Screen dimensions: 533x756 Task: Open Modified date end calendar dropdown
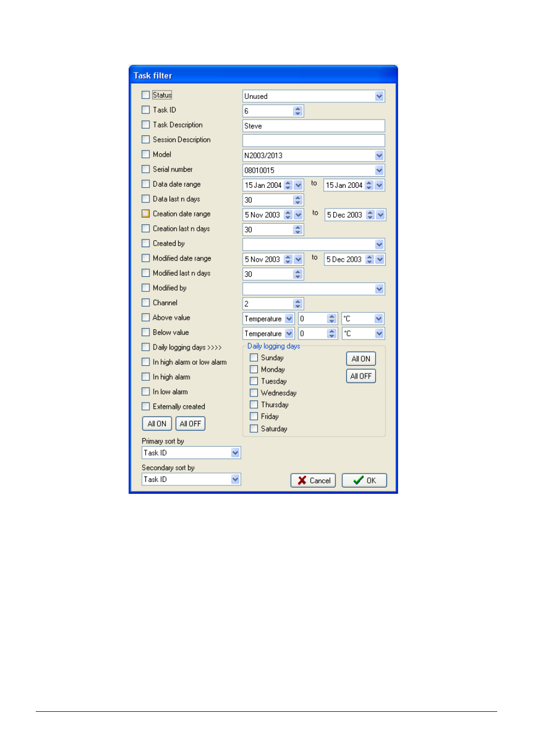click(380, 259)
